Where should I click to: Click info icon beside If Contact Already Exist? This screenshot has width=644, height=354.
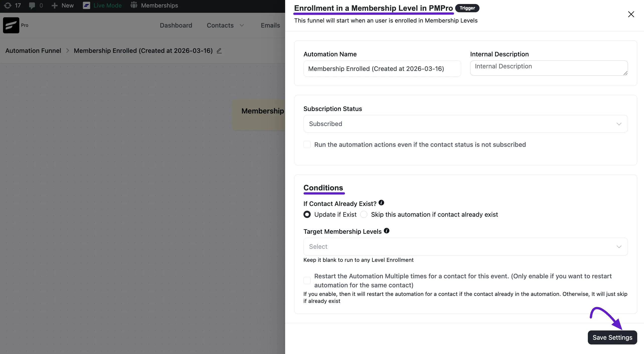coord(381,203)
